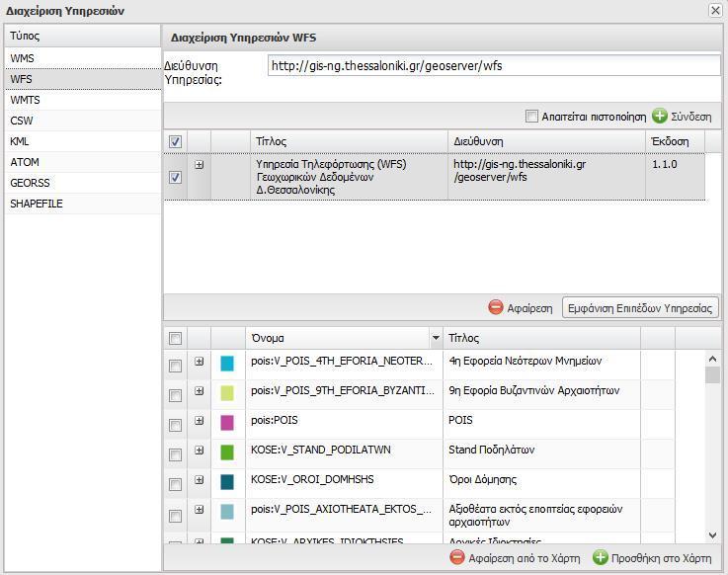
Task: Sort by the Διεύθυνση column header
Action: click(x=546, y=141)
